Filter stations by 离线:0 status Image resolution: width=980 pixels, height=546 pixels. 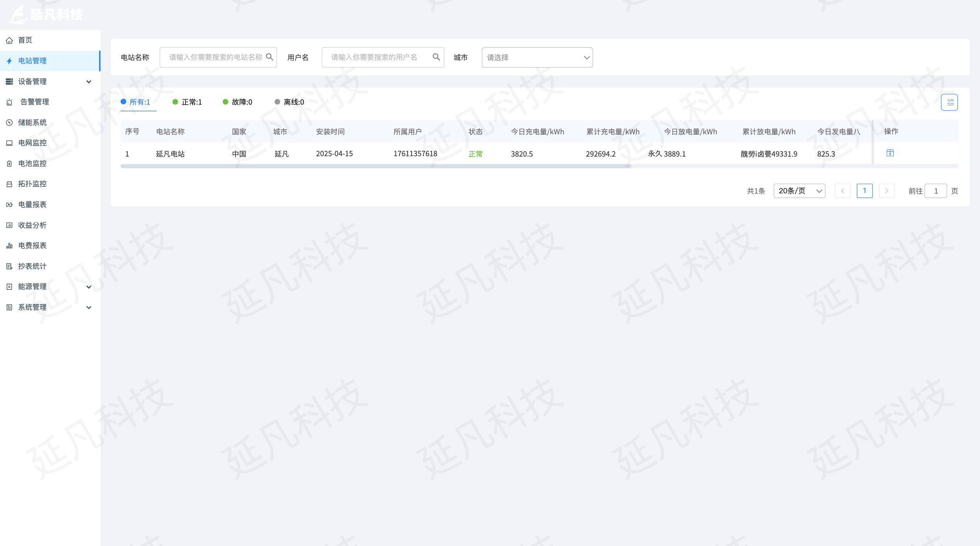pyautogui.click(x=289, y=102)
